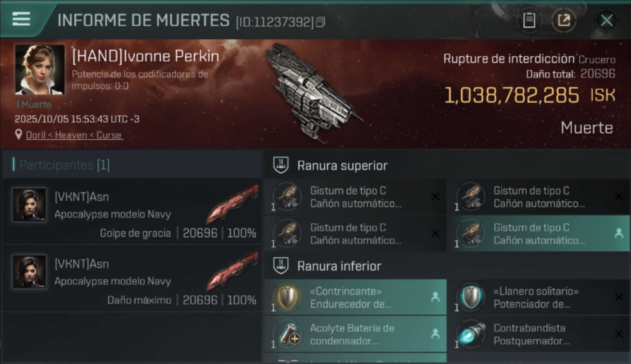Select the highlighted Gistum de tipo C cannon
Image resolution: width=631 pixels, height=364 pixels.
pyautogui.click(x=538, y=233)
